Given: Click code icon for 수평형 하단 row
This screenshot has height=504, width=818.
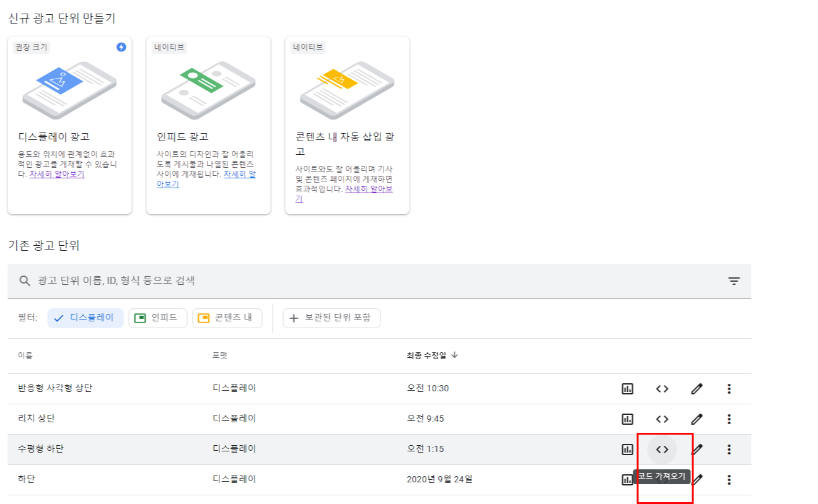Looking at the screenshot, I should coord(662,450).
